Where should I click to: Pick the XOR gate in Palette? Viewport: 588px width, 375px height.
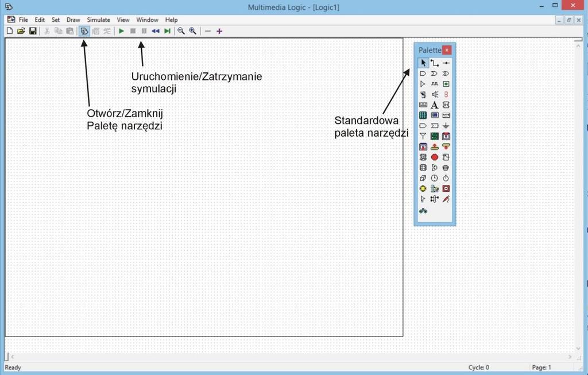[x=446, y=74]
